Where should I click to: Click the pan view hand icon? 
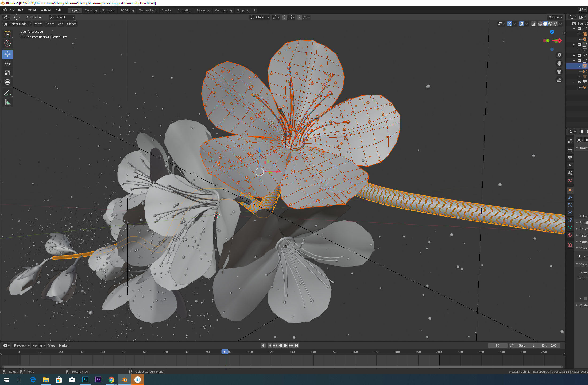(559, 63)
